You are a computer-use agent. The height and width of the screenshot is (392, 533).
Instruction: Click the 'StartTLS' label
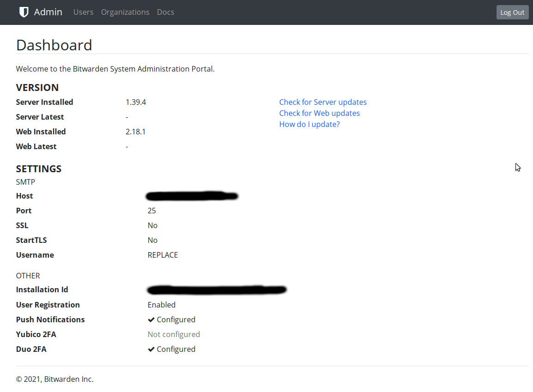[31, 240]
